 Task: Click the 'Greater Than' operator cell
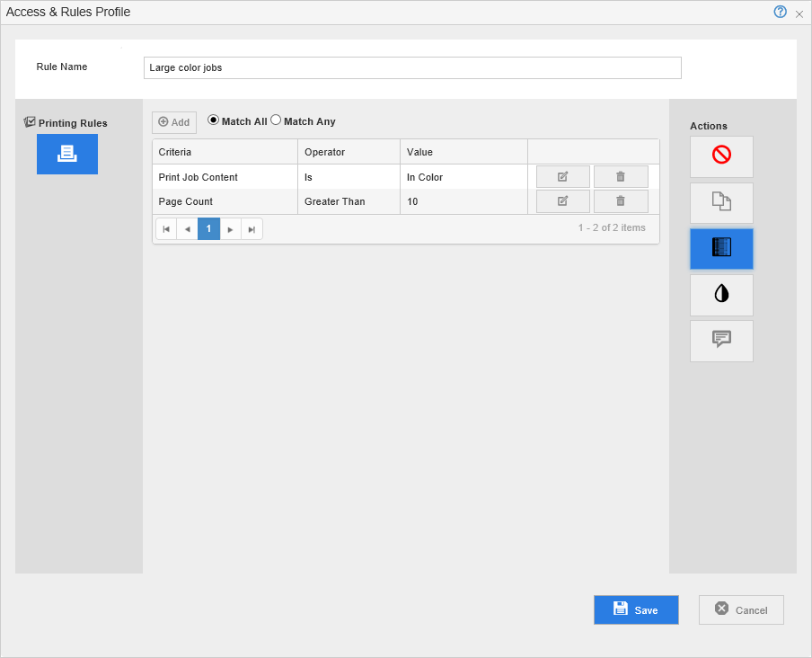tap(349, 201)
